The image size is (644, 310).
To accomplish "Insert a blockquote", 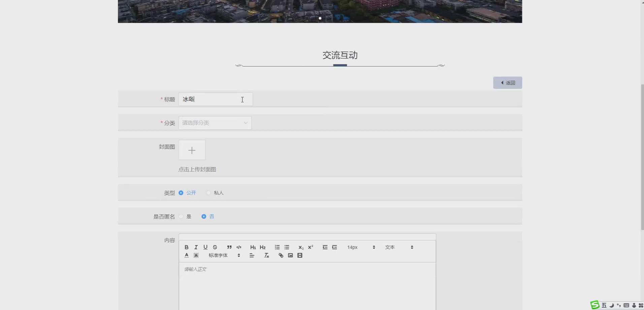I will coord(229,247).
